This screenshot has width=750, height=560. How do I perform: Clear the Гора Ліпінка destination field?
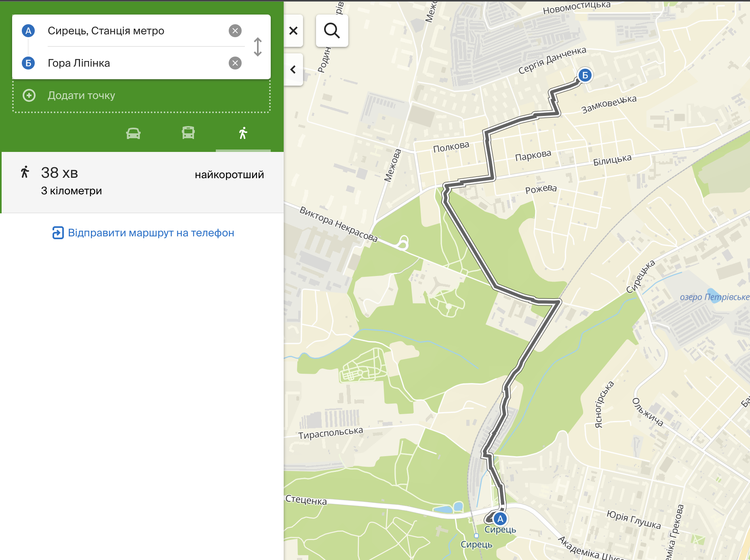tap(235, 63)
